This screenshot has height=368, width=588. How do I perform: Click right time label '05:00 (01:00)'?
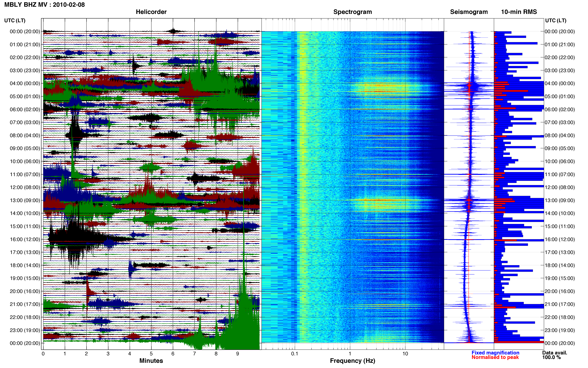click(560, 96)
